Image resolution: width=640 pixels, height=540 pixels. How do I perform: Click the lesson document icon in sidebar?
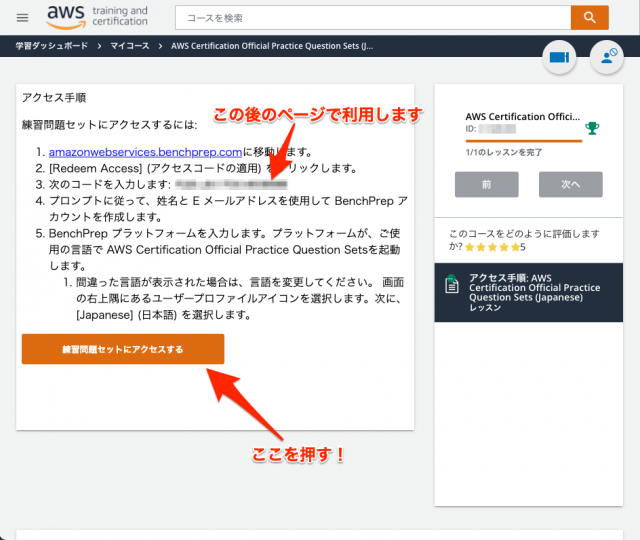(x=451, y=284)
